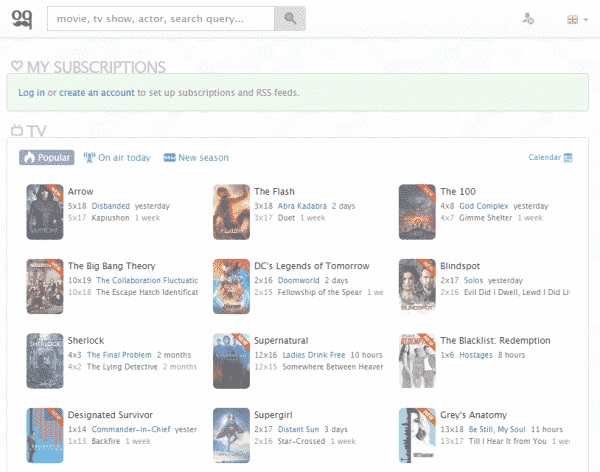This screenshot has width=600, height=472.
Task: Open the user account icon
Action: [x=528, y=18]
